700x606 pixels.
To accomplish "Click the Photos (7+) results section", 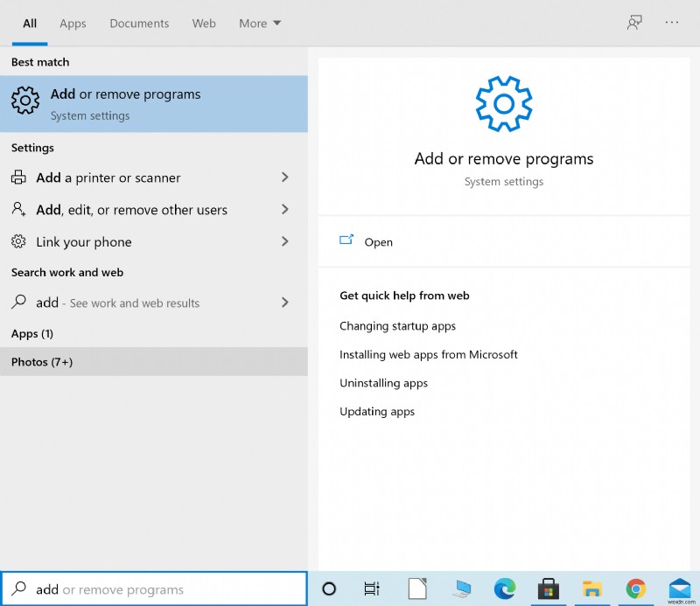I will pos(41,361).
